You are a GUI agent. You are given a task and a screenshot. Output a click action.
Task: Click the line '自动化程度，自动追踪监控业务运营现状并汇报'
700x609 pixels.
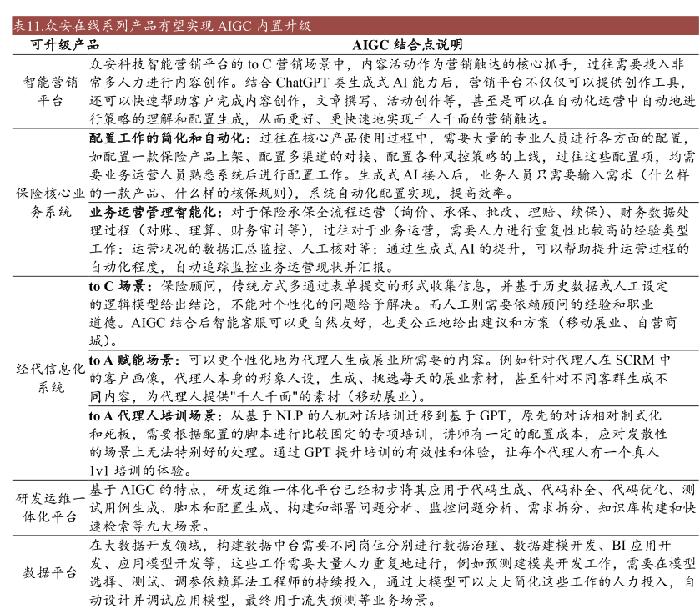[x=238, y=267]
